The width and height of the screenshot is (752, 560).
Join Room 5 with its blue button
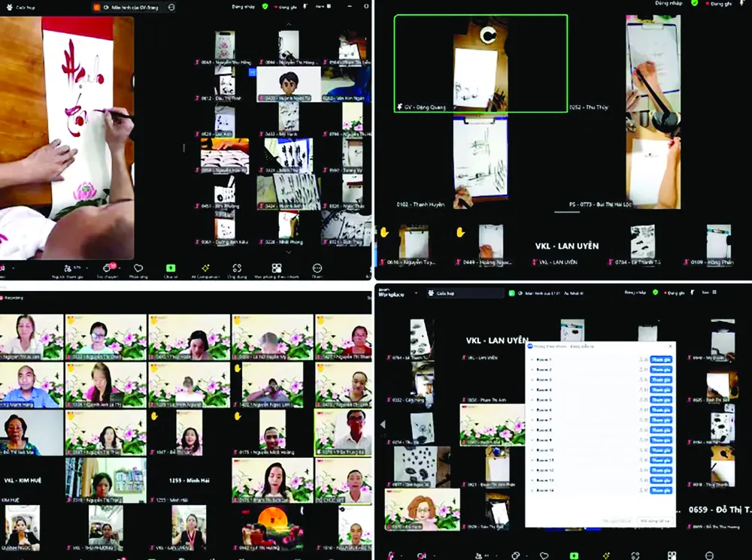660,400
